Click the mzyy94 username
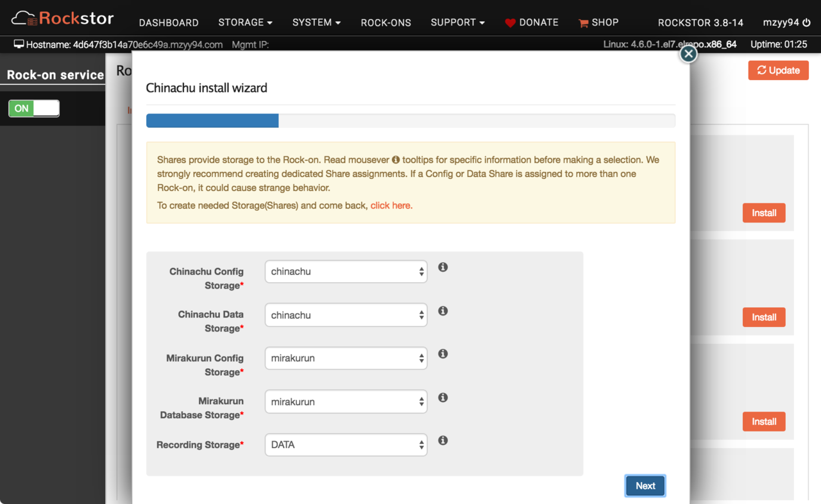Viewport: 821px width, 504px height. tap(781, 22)
